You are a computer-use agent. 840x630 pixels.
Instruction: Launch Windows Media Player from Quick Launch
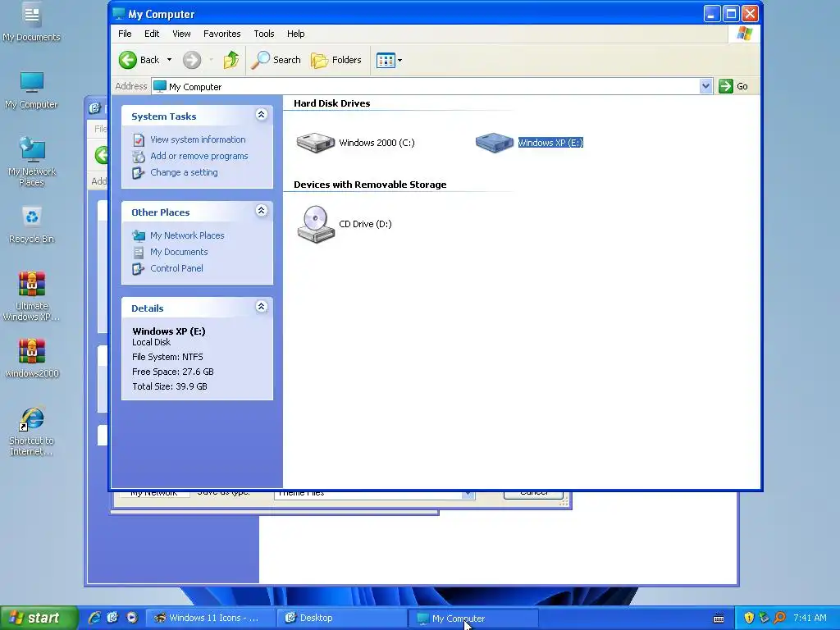(x=132, y=618)
